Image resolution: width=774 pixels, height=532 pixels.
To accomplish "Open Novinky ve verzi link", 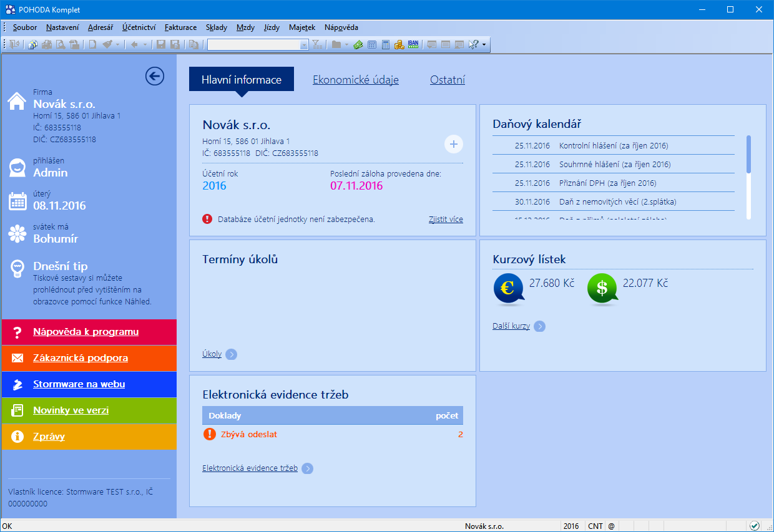I will (71, 410).
